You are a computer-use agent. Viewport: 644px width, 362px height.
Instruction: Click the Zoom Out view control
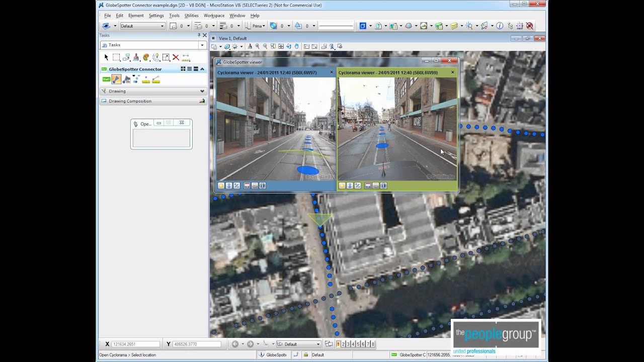tap(265, 46)
